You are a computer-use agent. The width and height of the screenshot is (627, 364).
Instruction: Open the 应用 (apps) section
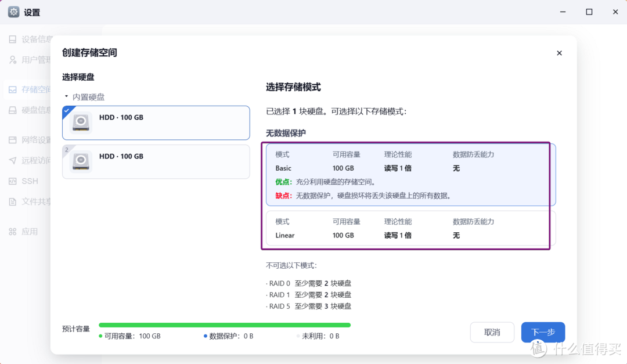tap(13, 231)
